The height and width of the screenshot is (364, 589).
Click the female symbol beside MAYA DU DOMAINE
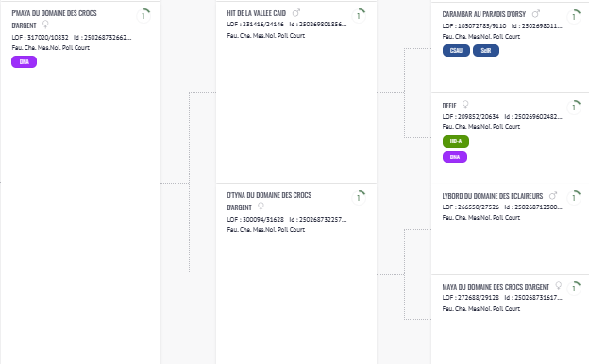coord(558,286)
